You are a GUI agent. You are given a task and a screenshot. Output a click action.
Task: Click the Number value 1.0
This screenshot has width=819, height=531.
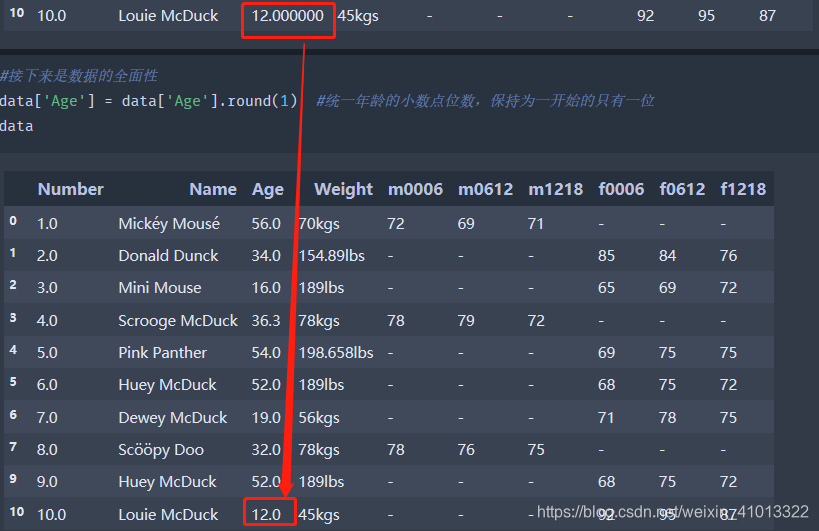point(47,223)
